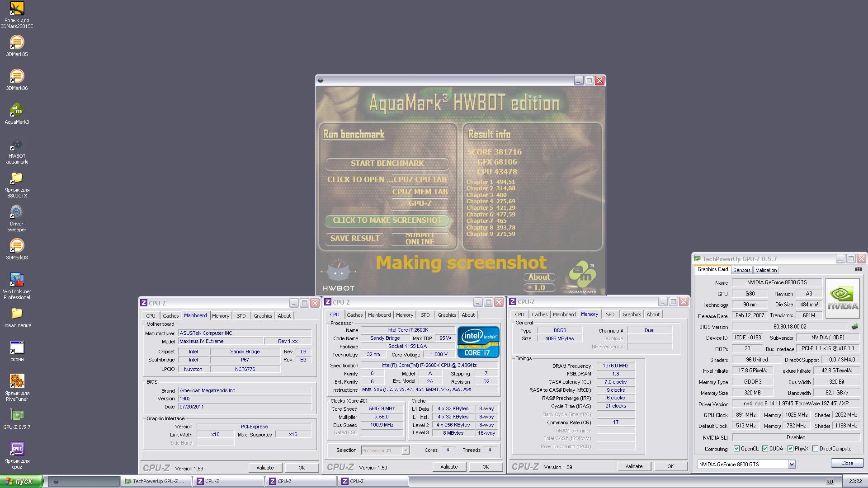This screenshot has height=488, width=868.
Task: Open the Graphics tab in the CPU tab window
Action: [x=447, y=315]
